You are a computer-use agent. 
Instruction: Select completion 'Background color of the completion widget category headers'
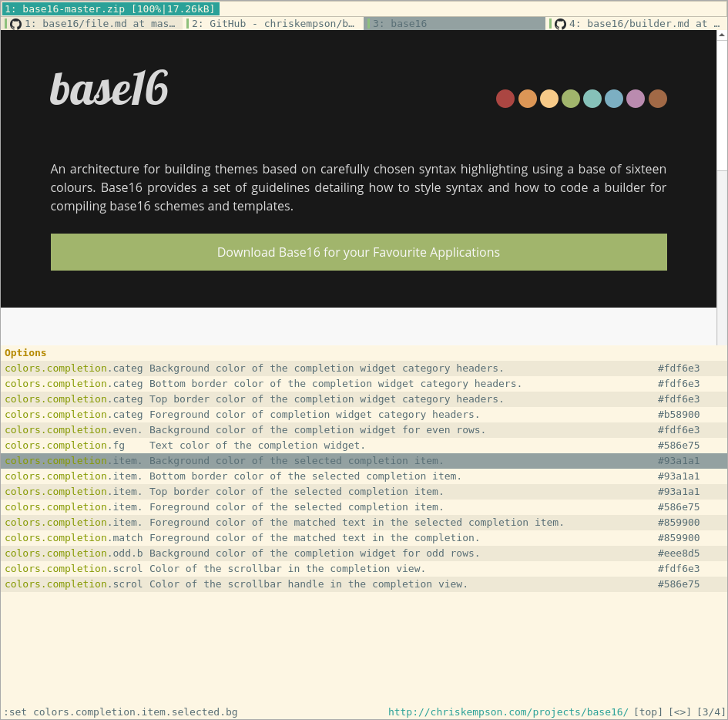pyautogui.click(x=364, y=368)
